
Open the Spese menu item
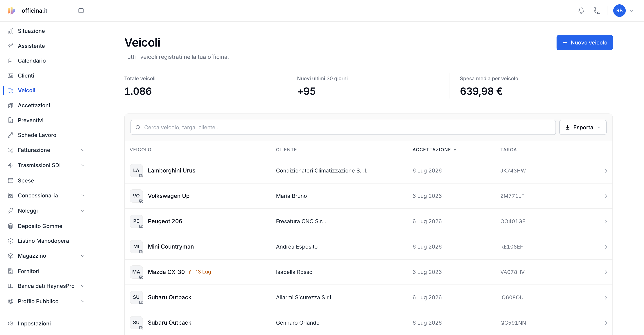[47, 181]
